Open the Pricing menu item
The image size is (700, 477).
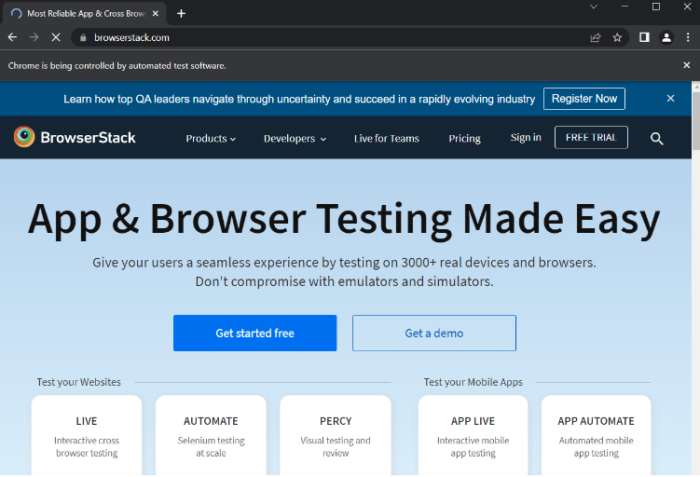[464, 139]
